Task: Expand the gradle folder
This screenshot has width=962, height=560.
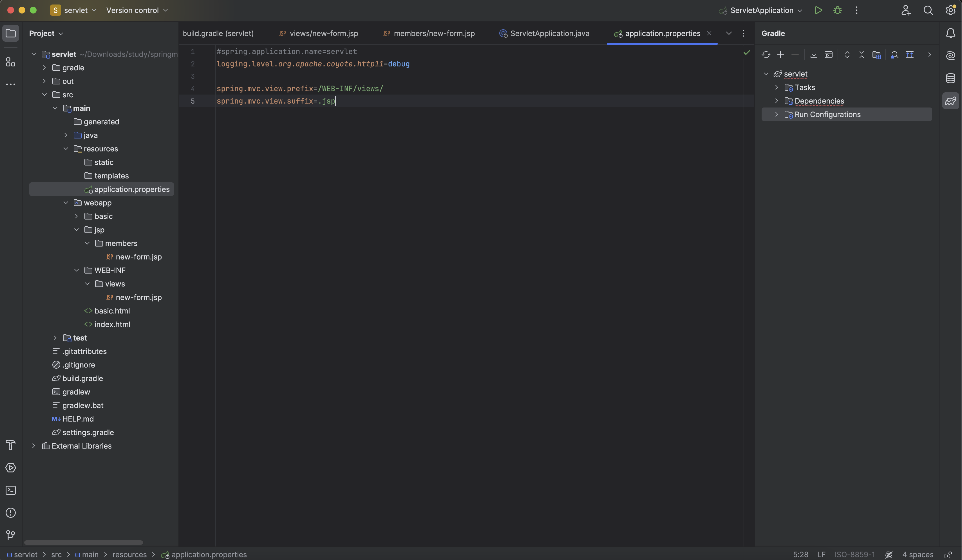Action: point(44,68)
